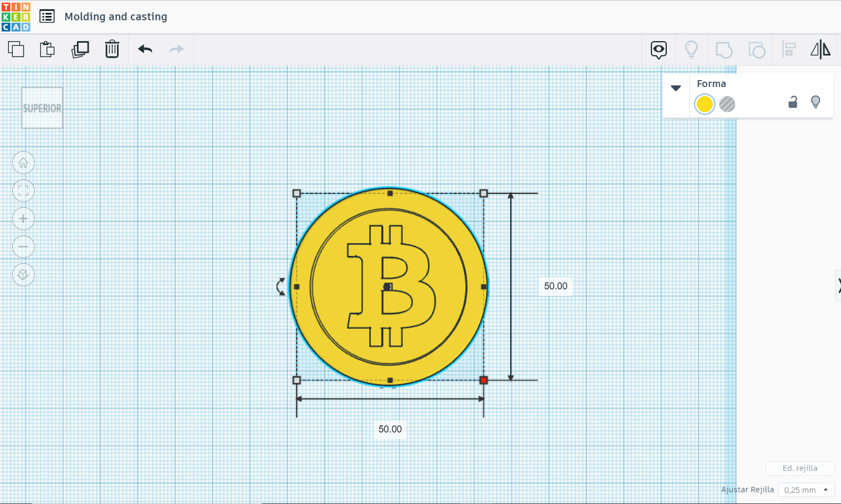Click the Home view button
841x504 pixels.
[x=24, y=163]
